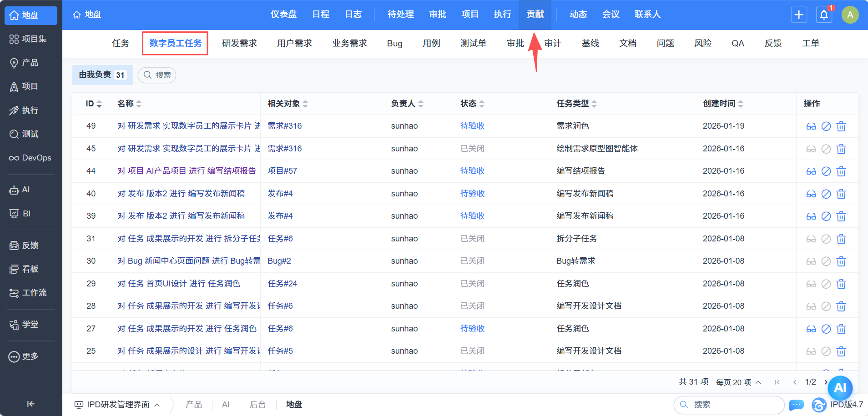
Task: Sort by the 状态 column header
Action: point(472,104)
